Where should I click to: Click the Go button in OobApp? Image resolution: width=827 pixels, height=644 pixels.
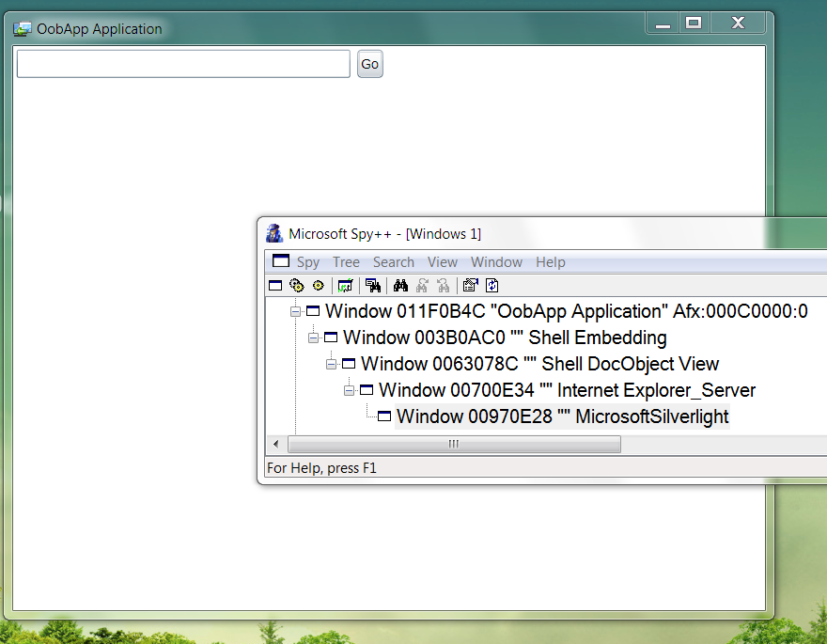tap(369, 64)
